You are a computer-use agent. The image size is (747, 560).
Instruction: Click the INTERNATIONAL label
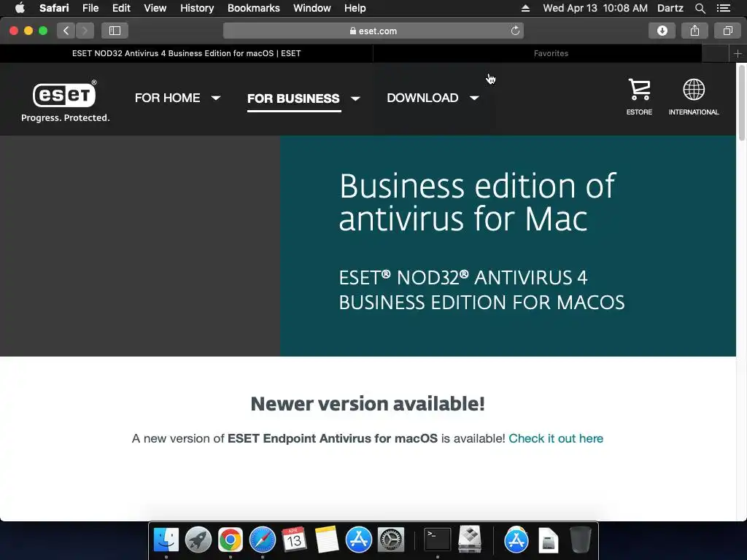(x=694, y=112)
